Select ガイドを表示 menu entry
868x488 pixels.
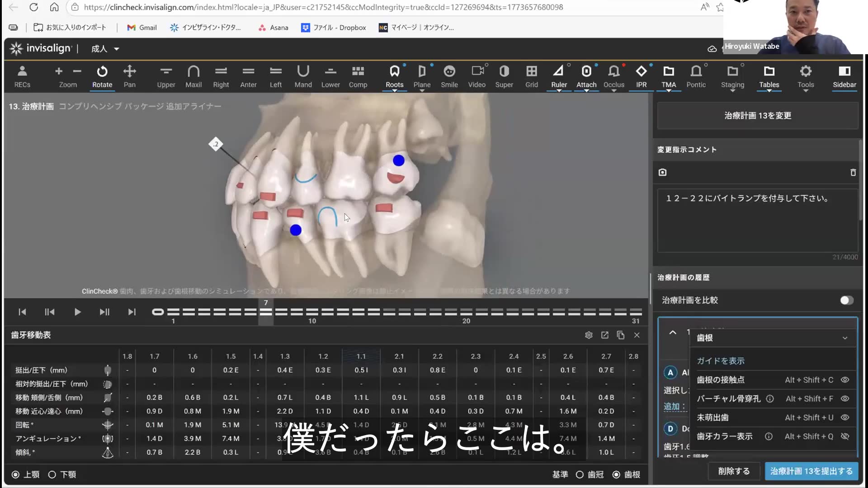721,361
